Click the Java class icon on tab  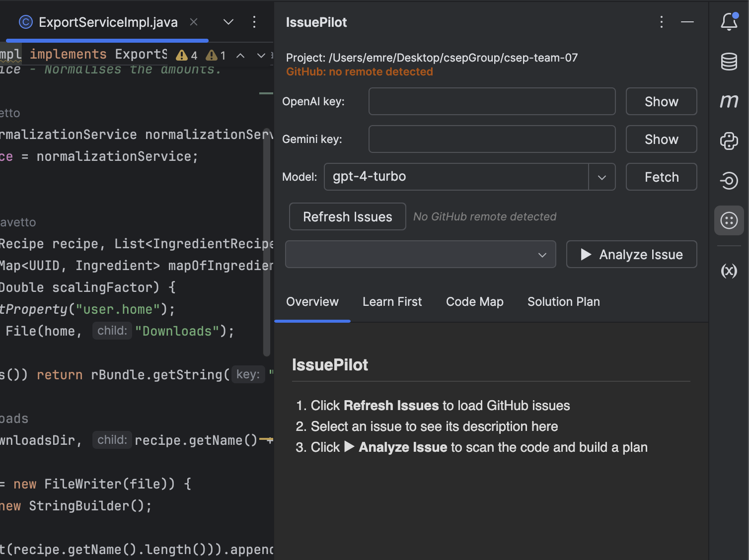25,22
